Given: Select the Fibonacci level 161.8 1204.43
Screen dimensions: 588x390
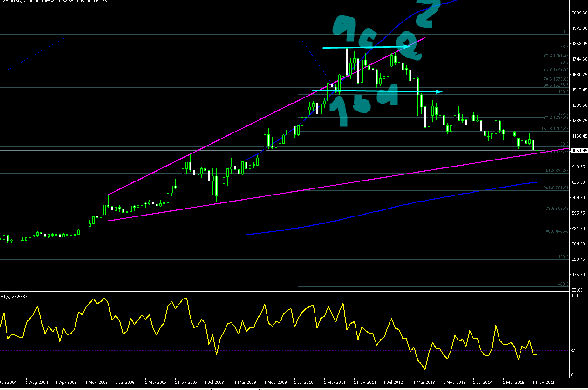Looking at the screenshot, I should tap(555, 129).
